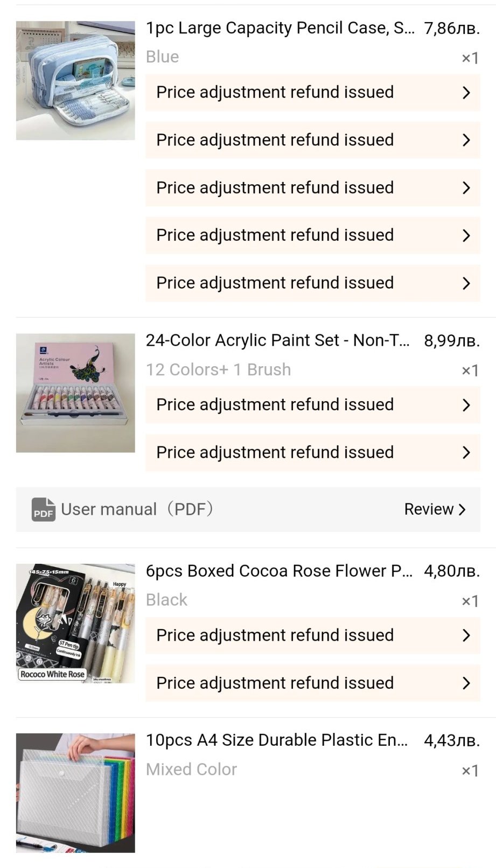
Task: Open fourth price adjustment row under Pencil Case
Action: (x=275, y=235)
